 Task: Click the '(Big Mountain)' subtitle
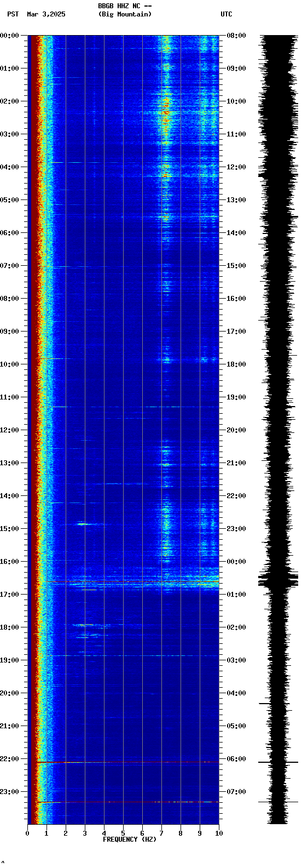click(x=125, y=14)
